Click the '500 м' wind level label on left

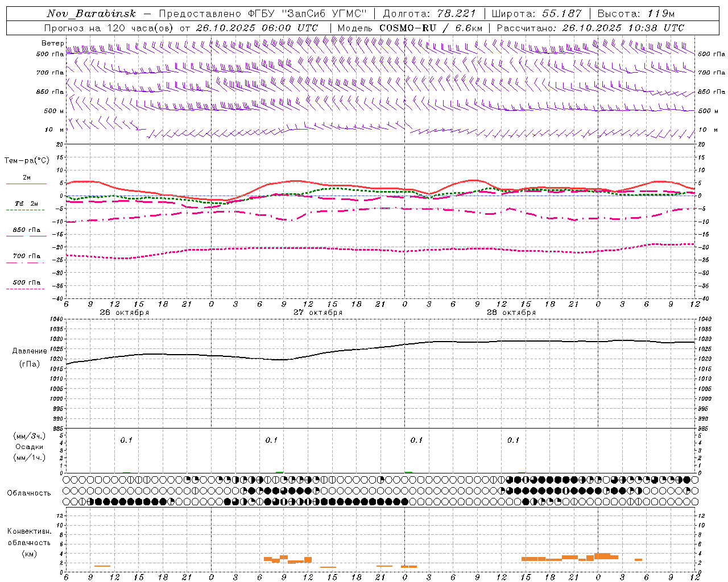click(x=54, y=111)
